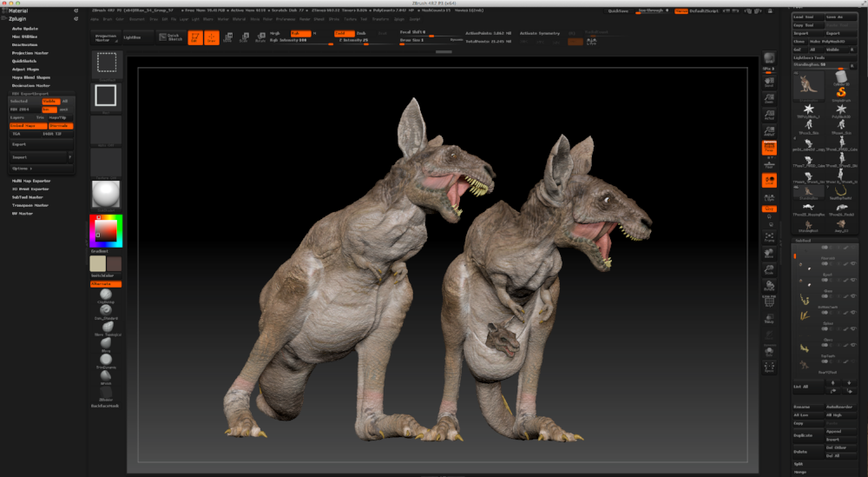Activate the Draw mode button
The image size is (868, 477).
coord(212,37)
